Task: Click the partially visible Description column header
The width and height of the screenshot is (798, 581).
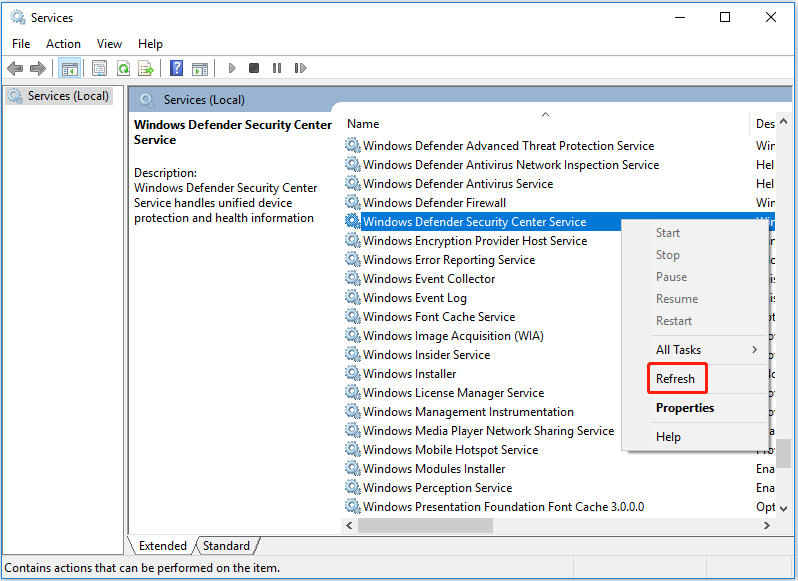Action: [x=764, y=124]
